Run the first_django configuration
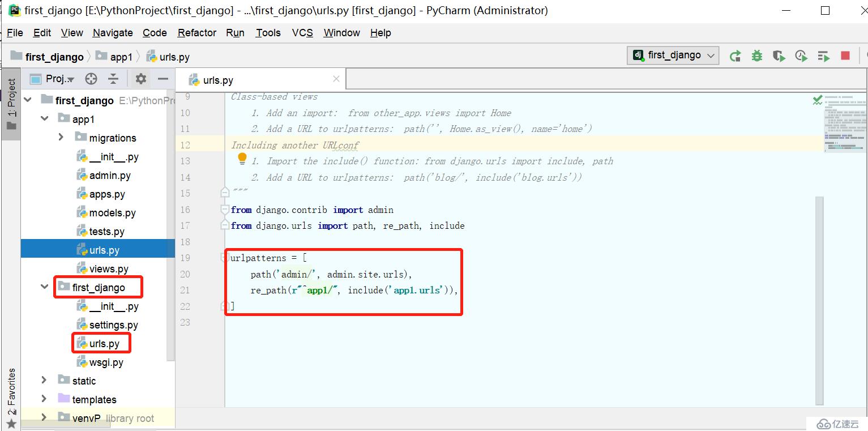This screenshot has height=431, width=868. click(x=735, y=56)
